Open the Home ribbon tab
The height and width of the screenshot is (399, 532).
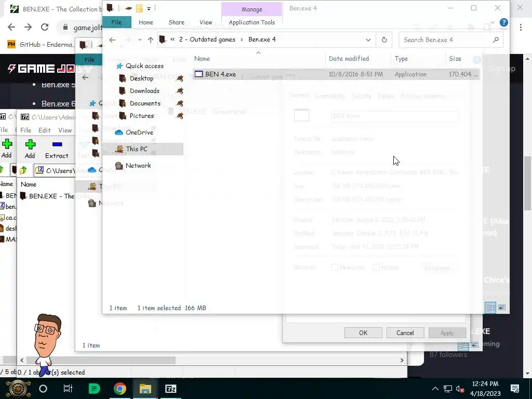(x=146, y=22)
